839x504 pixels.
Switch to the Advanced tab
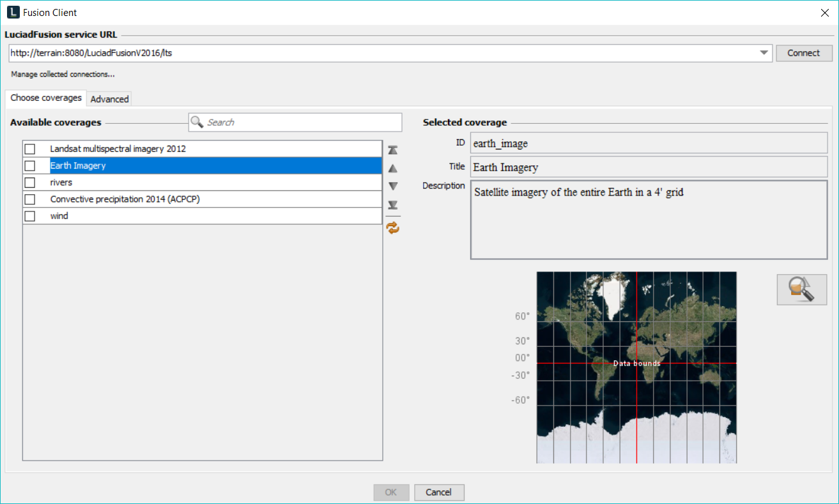point(109,99)
